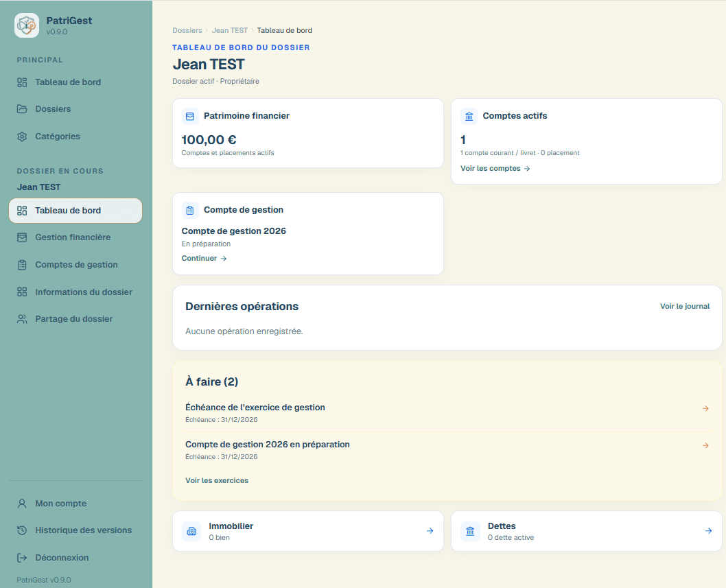The height and width of the screenshot is (588, 726).
Task: Click the Déconnexion exit icon
Action: coord(22,557)
